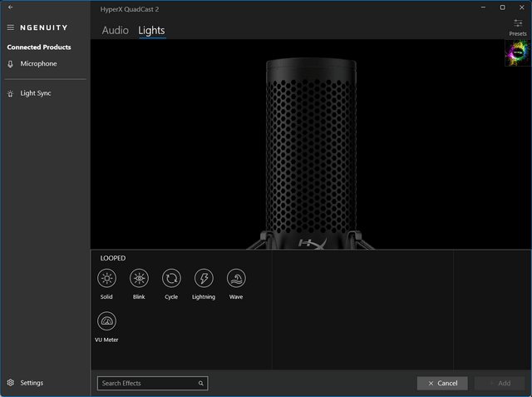This screenshot has height=397, width=532.
Task: Click the LOOPED section heading
Action: point(113,258)
